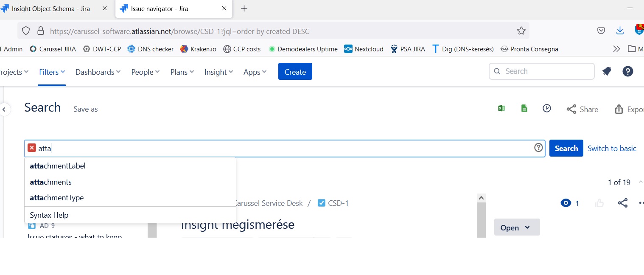Share issue CSD-1 via share icon

[x=622, y=203]
